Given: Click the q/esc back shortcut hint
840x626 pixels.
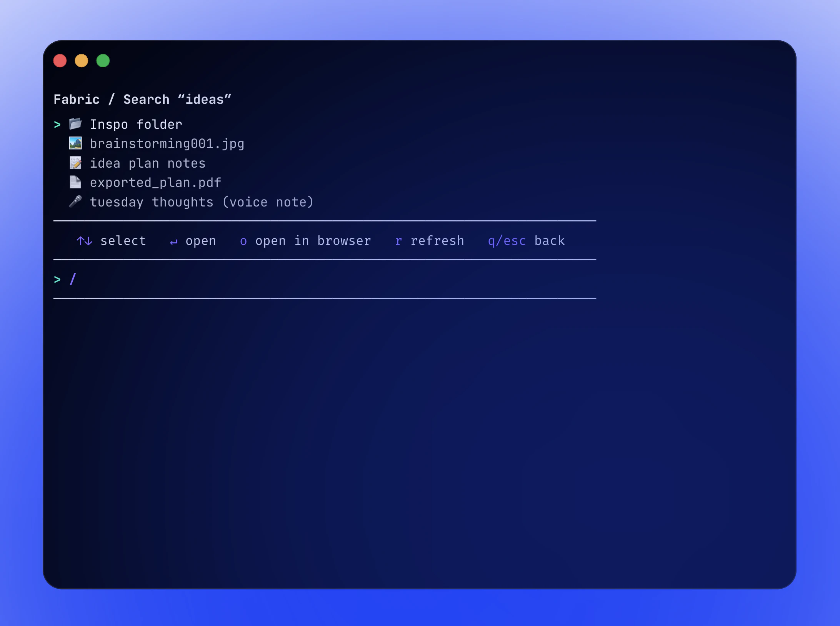Looking at the screenshot, I should (526, 241).
